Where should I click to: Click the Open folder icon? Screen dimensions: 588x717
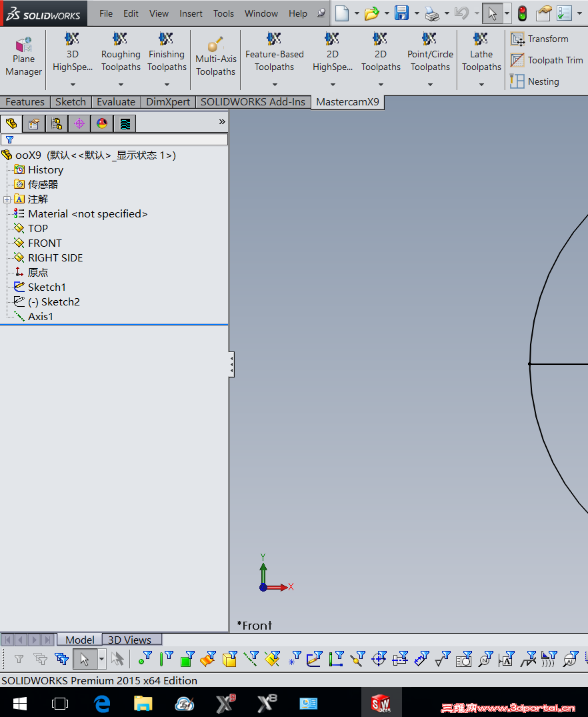[372, 13]
